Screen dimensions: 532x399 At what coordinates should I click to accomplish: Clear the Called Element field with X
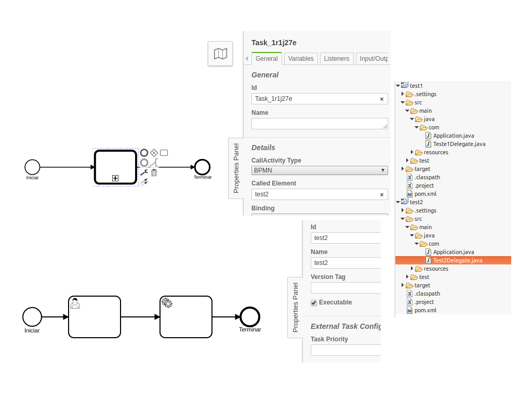[x=382, y=195]
